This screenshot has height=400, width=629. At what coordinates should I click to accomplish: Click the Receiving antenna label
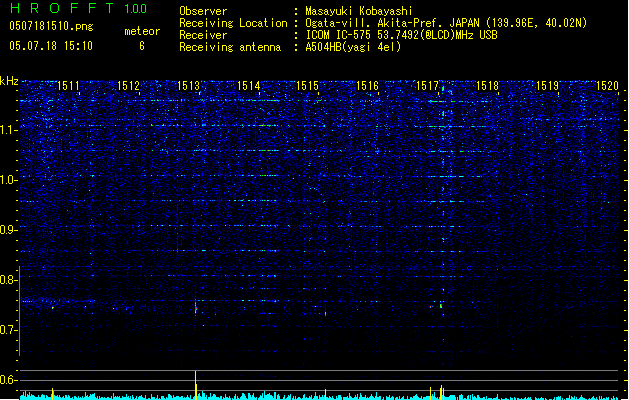click(x=230, y=47)
